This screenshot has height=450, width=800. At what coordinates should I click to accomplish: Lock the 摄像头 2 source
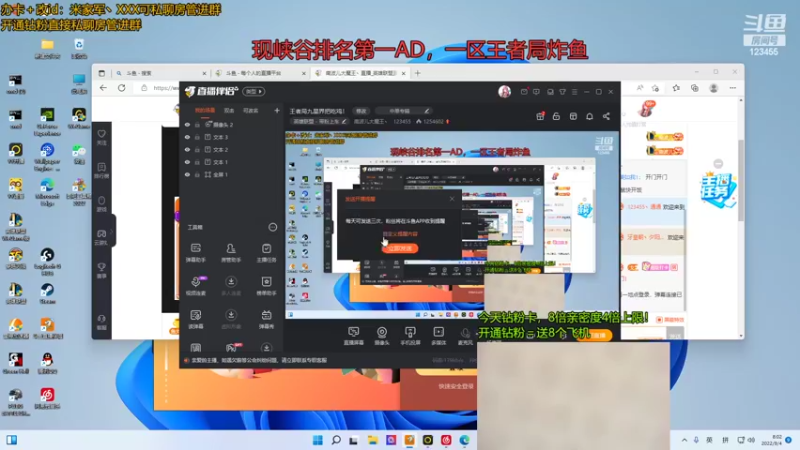point(197,124)
